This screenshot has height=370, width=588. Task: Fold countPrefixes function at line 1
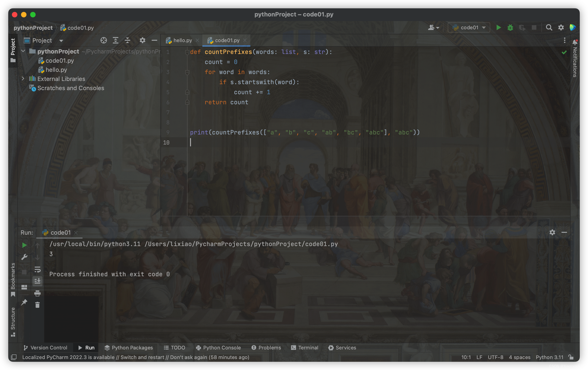pos(187,52)
